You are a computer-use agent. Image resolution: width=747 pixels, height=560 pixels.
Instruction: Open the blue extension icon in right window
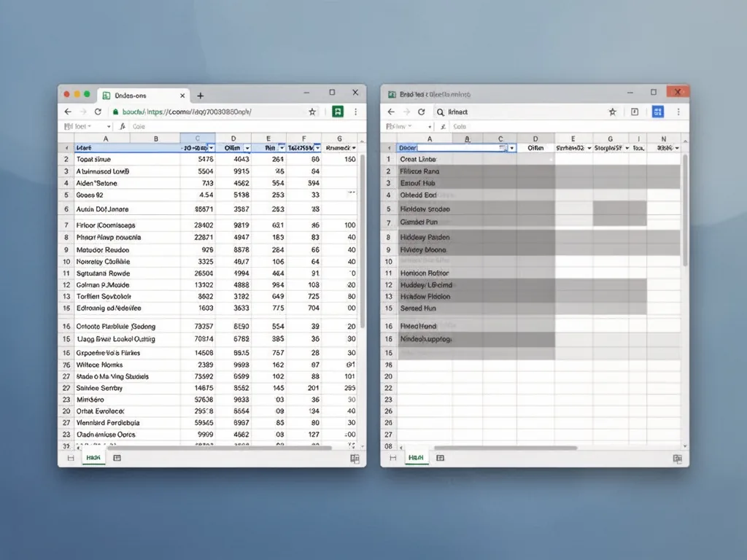(x=658, y=112)
